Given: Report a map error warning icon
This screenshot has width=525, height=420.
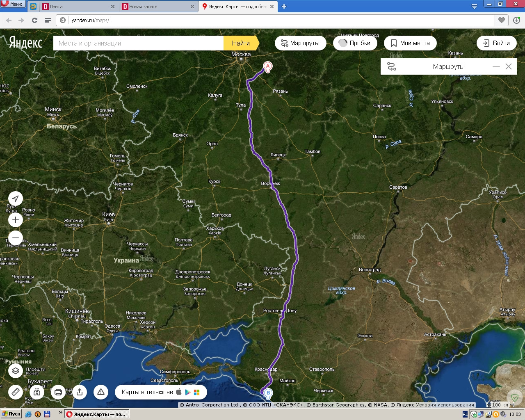Looking at the screenshot, I should coord(101,392).
